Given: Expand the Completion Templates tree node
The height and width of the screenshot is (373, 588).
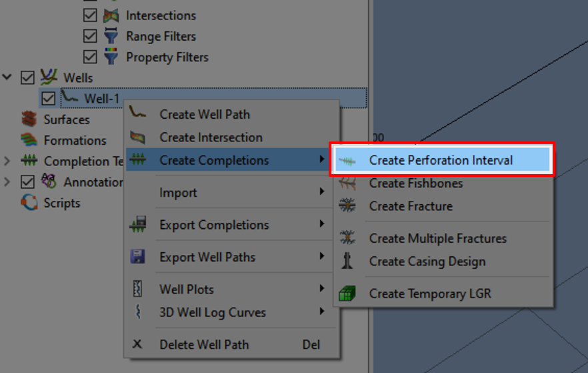Looking at the screenshot, I should point(7,161).
